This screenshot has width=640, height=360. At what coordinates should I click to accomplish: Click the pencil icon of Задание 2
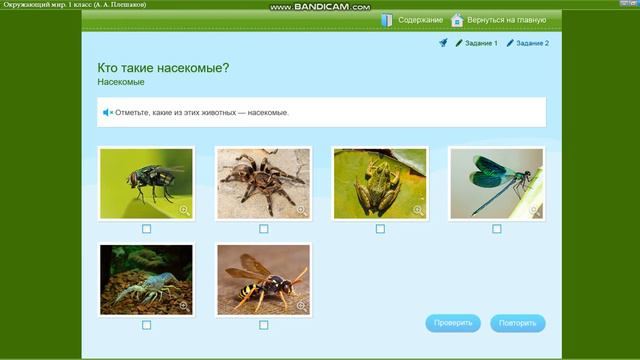tap(510, 43)
